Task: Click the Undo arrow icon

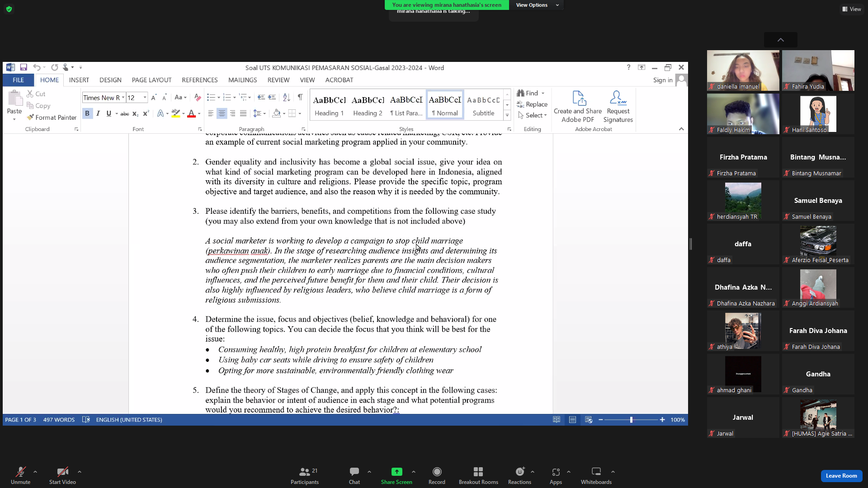Action: coord(37,67)
